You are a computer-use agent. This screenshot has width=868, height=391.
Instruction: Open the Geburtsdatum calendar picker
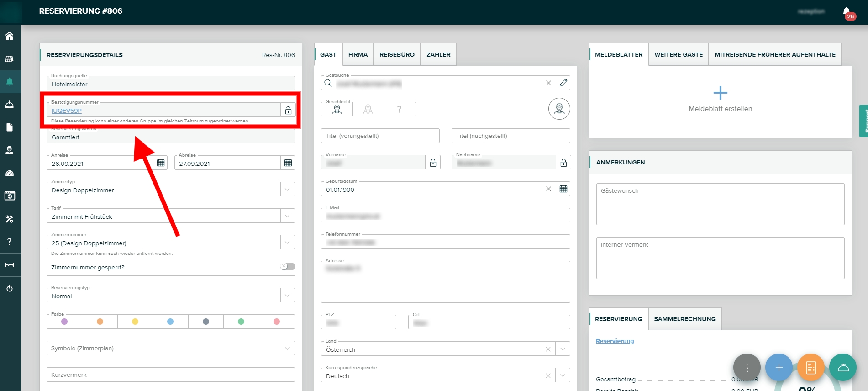tap(563, 189)
